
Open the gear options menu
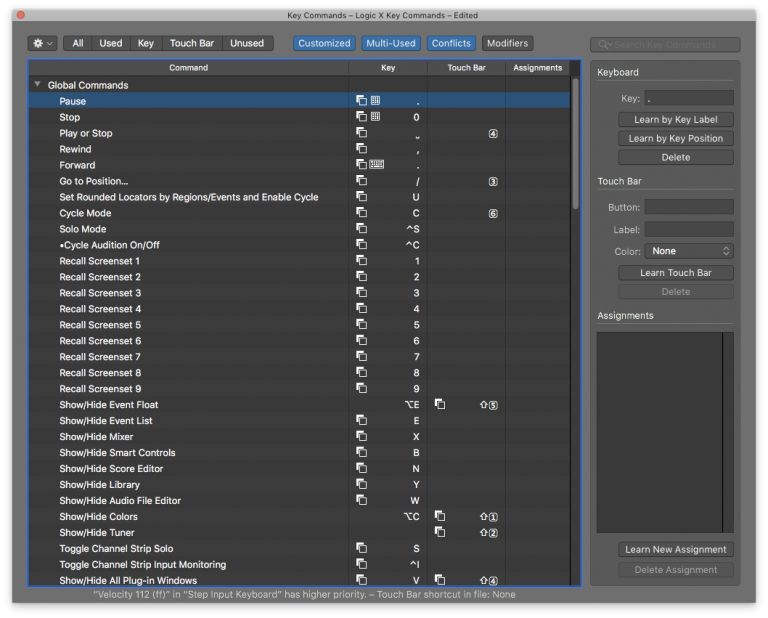point(43,44)
